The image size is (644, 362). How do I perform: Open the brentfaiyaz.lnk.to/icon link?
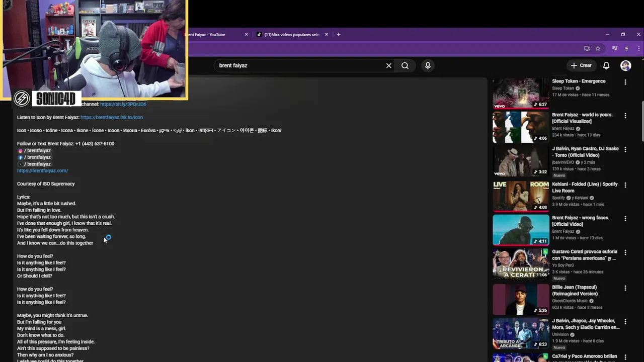pyautogui.click(x=112, y=117)
